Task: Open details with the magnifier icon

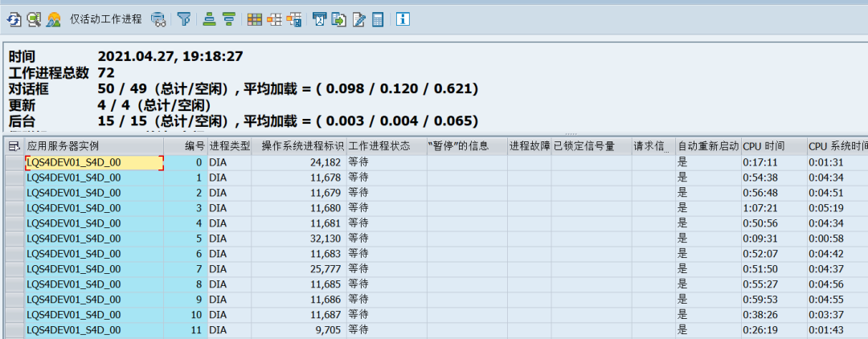Action: 34,19
